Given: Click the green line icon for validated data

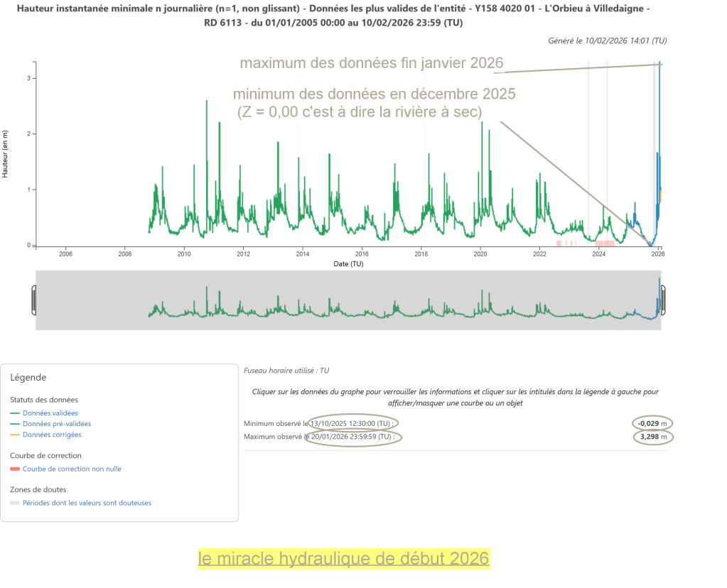Looking at the screenshot, I should (x=15, y=413).
